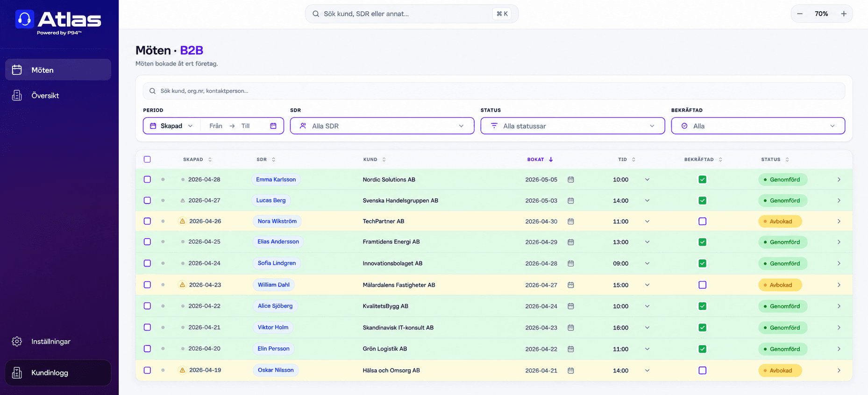Screen dimensions: 868x395
Task: Expand the Alla statussar filter dropdown
Action: [x=573, y=126]
